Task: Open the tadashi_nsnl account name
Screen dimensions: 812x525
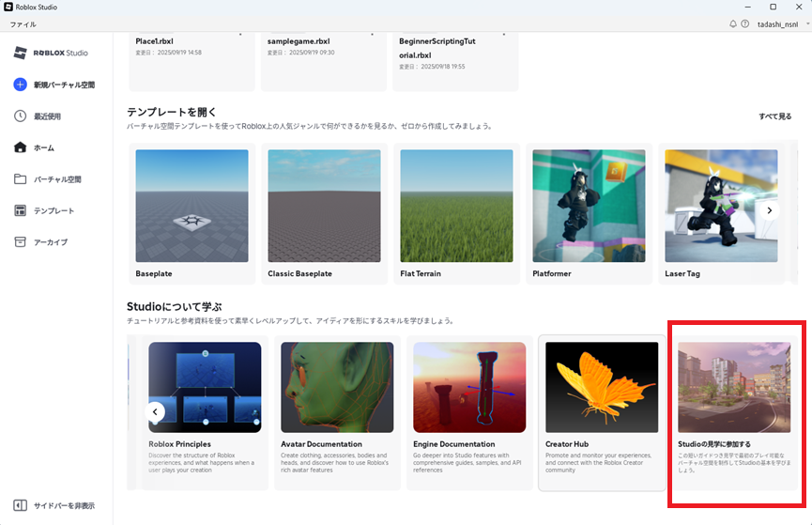Action: (778, 23)
